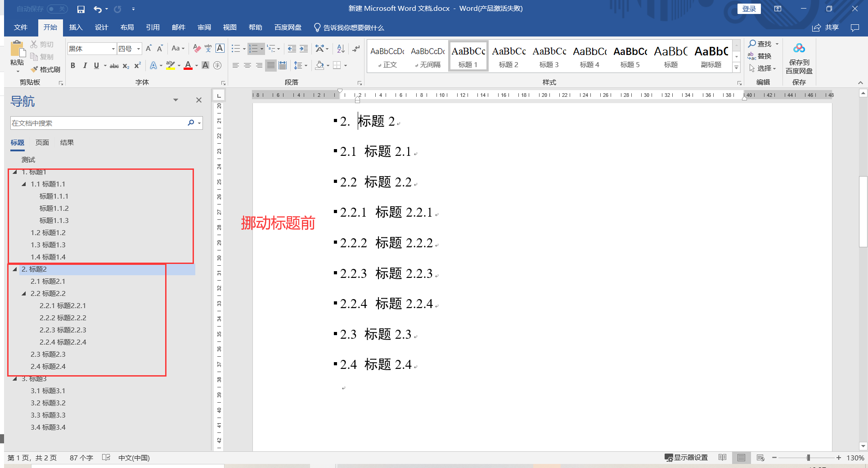Image resolution: width=868 pixels, height=468 pixels.
Task: Apply the 标题 2 style from gallery
Action: [509, 56]
